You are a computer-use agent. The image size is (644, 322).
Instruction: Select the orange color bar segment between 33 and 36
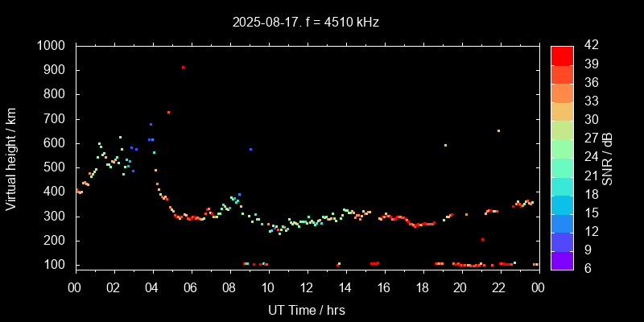click(x=561, y=93)
